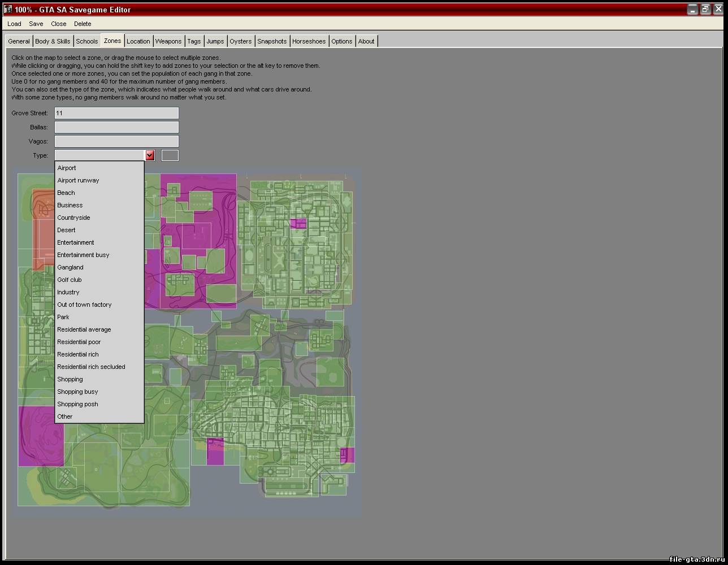Open the Load menu
Viewport: 728px width, 565px height.
coord(14,24)
